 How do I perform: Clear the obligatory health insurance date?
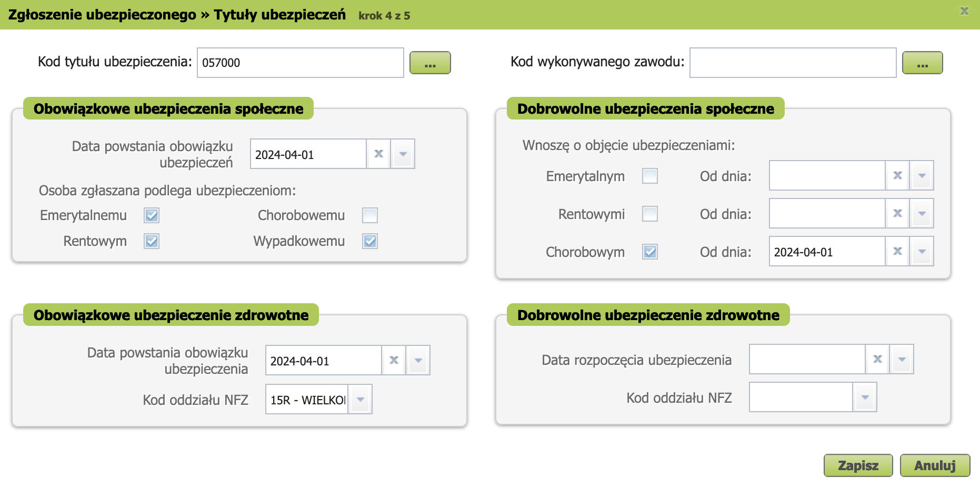pyautogui.click(x=394, y=361)
